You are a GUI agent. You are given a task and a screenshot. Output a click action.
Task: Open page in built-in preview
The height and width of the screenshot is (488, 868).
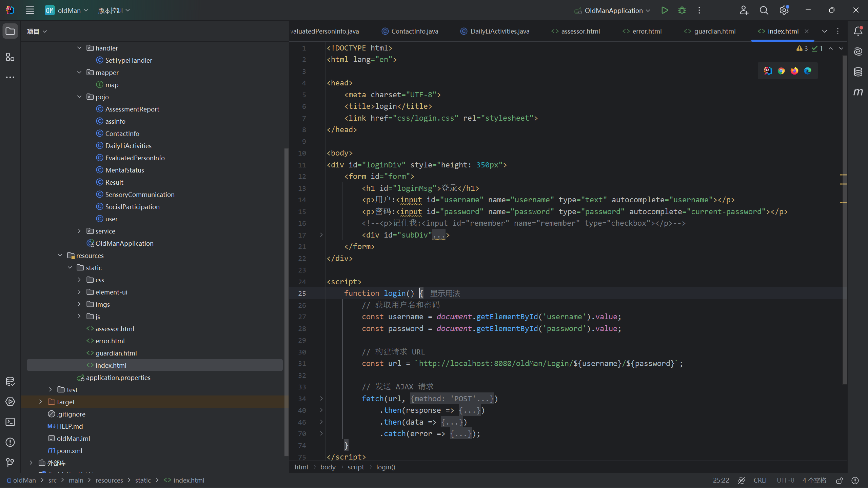(768, 71)
